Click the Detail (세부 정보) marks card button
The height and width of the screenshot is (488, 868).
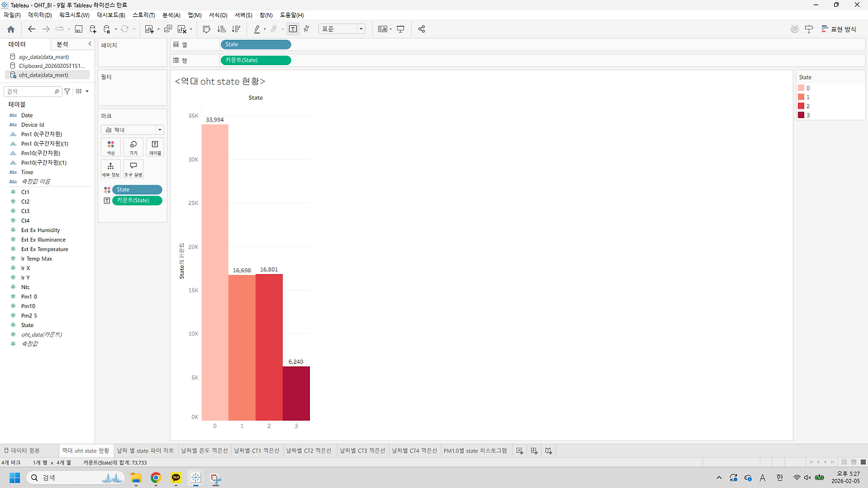111,169
